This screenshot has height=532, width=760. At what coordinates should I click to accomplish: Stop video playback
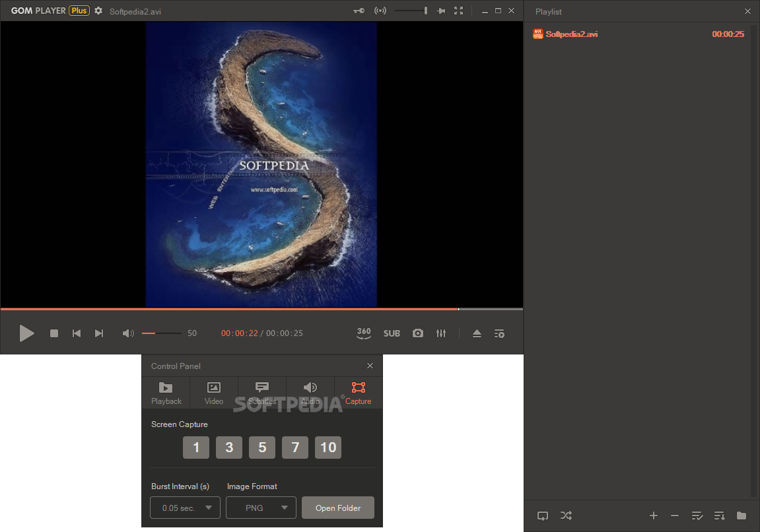pyautogui.click(x=54, y=333)
